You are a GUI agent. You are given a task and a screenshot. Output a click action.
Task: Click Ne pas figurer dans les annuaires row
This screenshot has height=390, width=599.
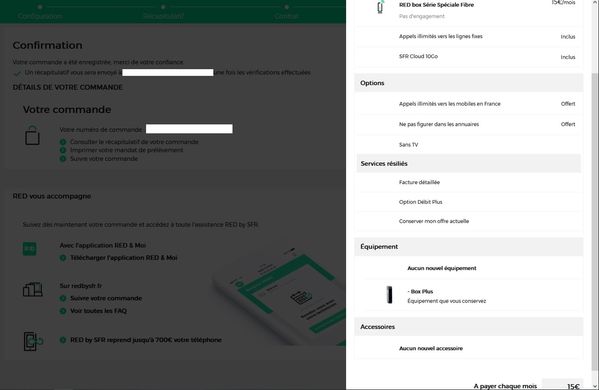tap(469, 124)
